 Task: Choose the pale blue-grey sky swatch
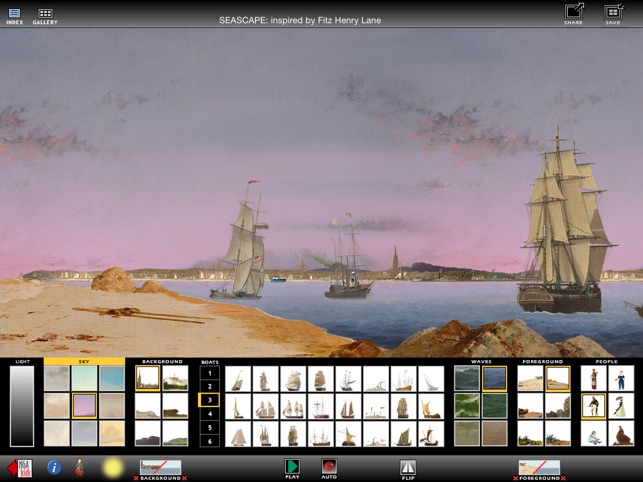coord(84,434)
